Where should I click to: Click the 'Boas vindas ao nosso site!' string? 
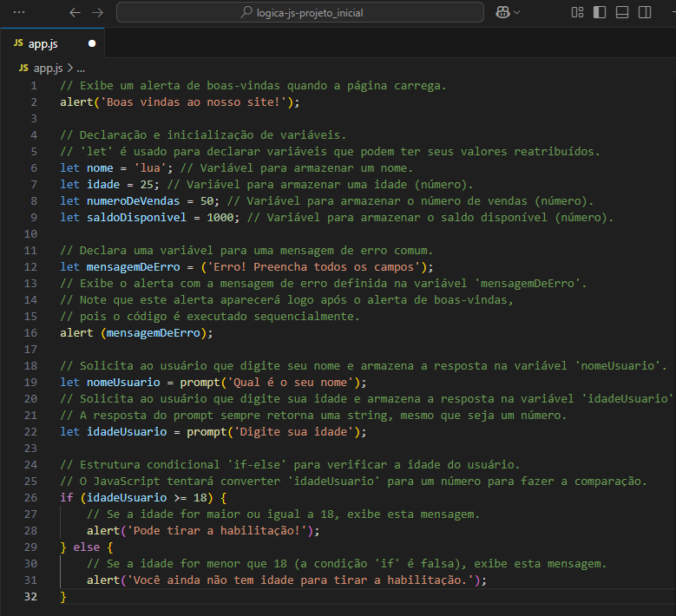coord(194,102)
